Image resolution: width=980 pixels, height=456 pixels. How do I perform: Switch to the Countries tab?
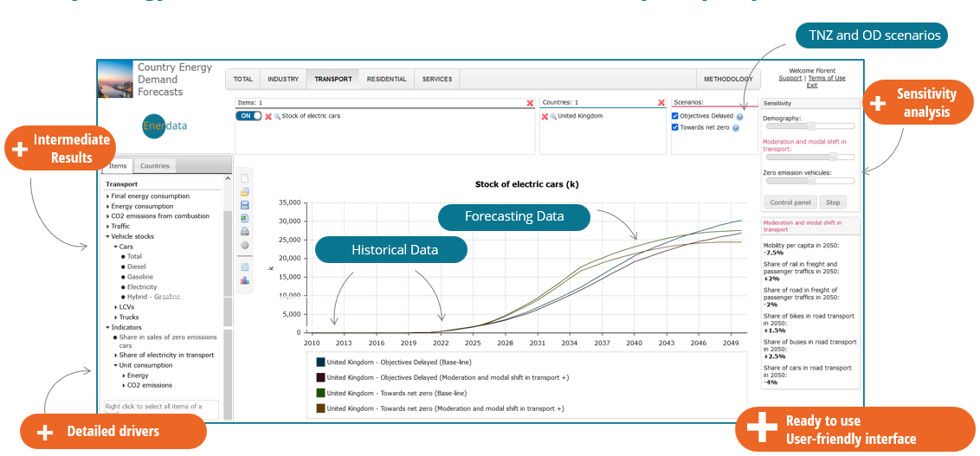pyautogui.click(x=155, y=165)
